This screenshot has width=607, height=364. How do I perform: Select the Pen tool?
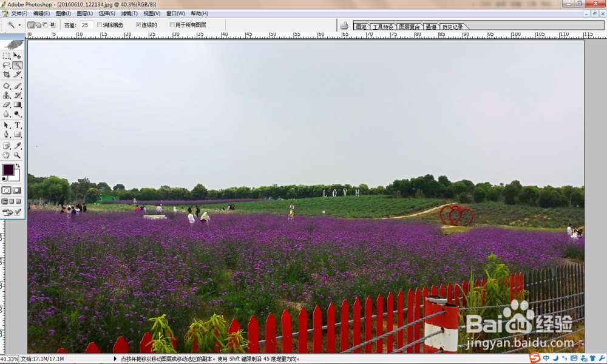(6, 135)
